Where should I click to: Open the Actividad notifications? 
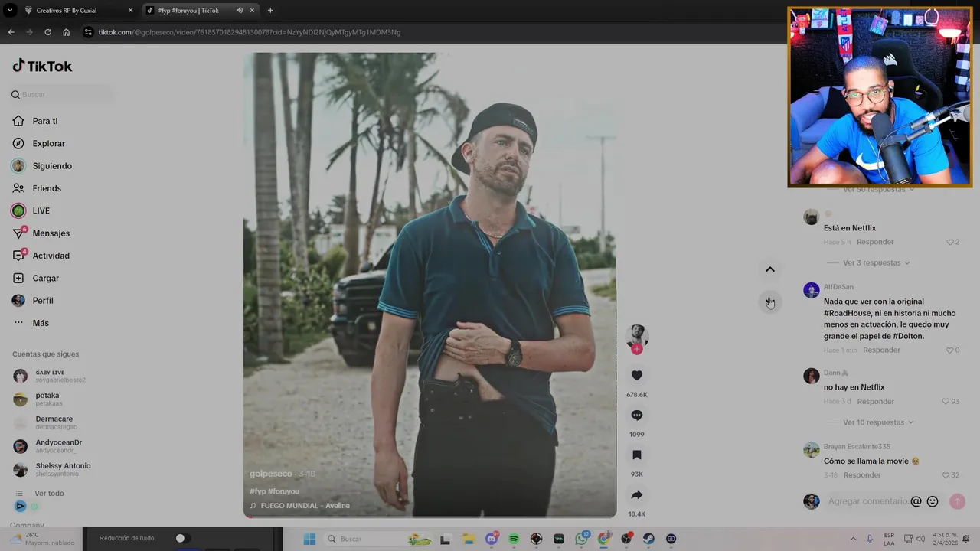click(41, 256)
